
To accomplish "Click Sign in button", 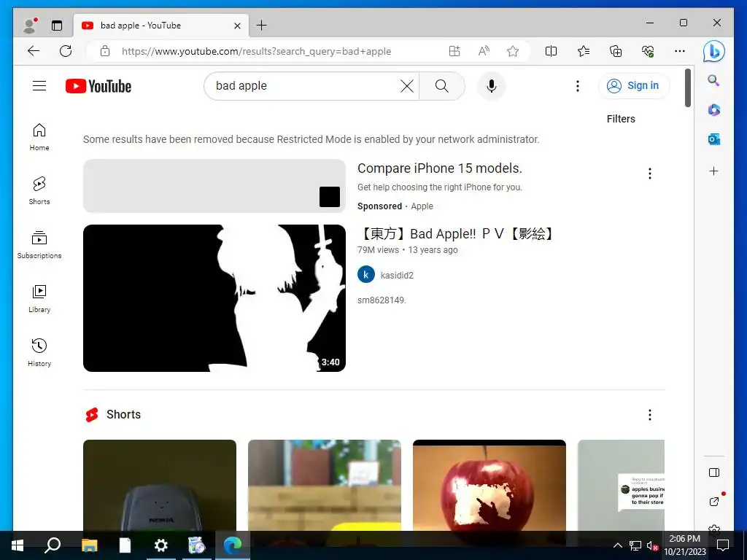I will (x=634, y=86).
